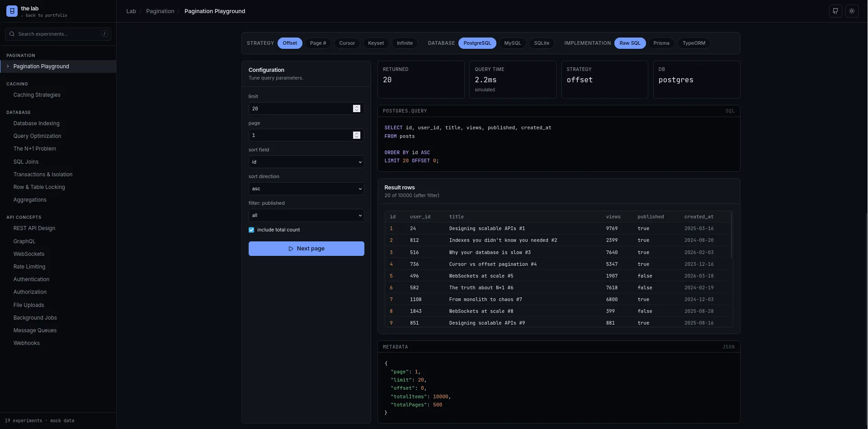Open the sort field dropdown

306,162
